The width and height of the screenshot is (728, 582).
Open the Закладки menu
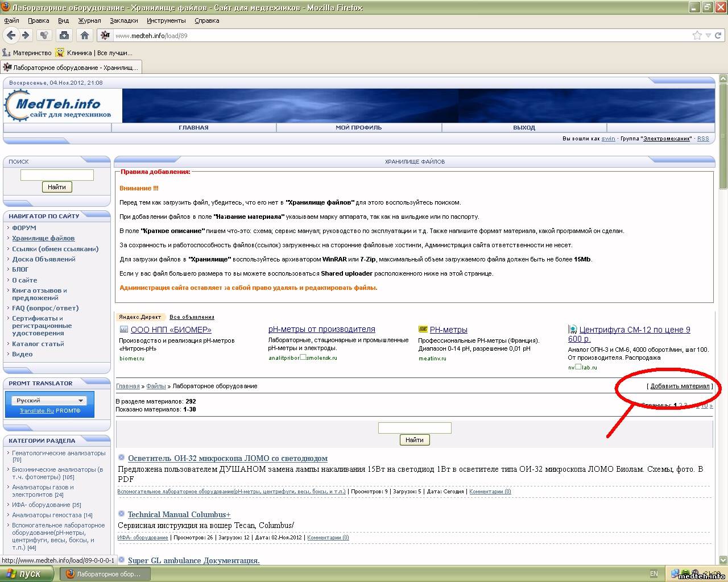click(123, 20)
